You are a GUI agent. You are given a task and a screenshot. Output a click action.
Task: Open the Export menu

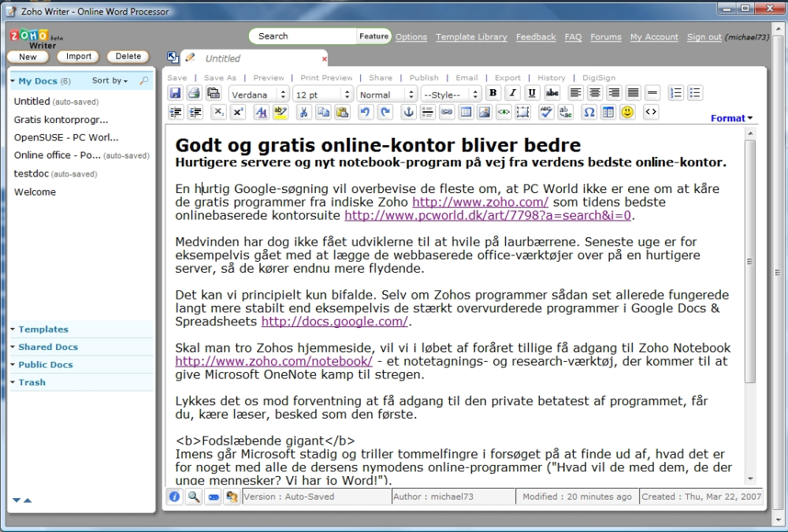point(507,78)
